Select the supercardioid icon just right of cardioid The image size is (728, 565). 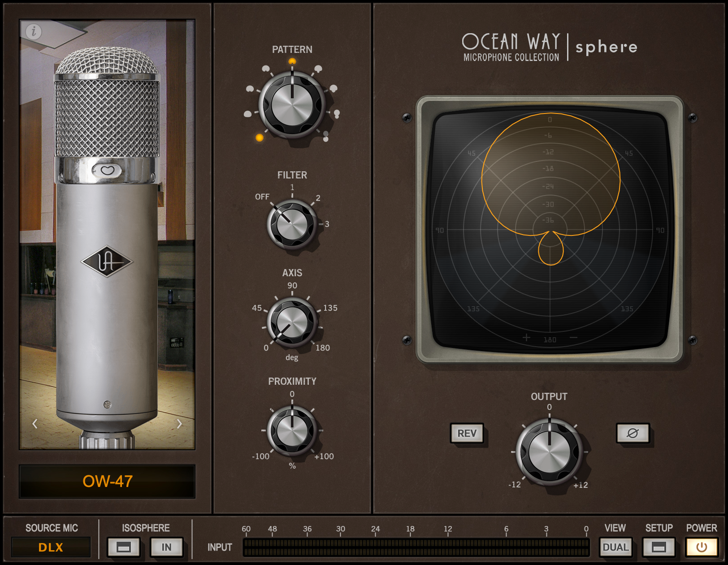click(x=318, y=69)
